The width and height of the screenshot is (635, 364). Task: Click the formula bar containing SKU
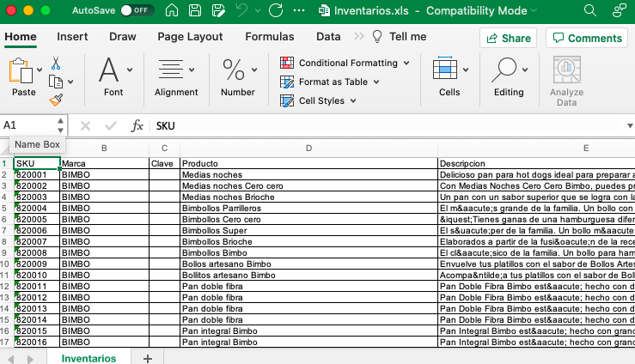click(x=388, y=126)
